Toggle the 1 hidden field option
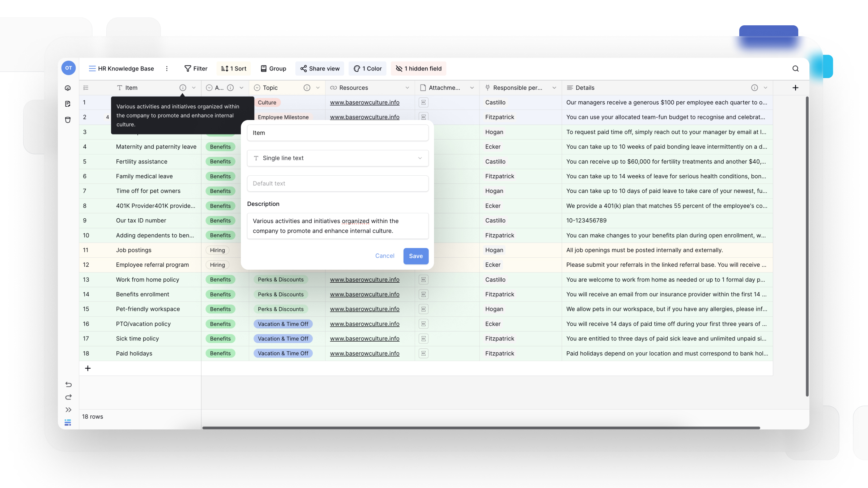The height and width of the screenshot is (488, 868). click(418, 69)
